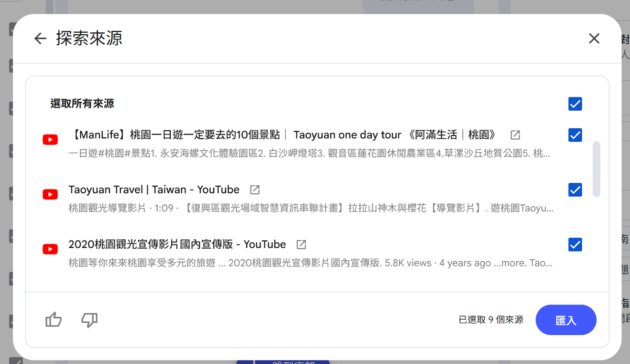Uncheck the ManLife 桃園一日遊 source
The width and height of the screenshot is (630, 364).
click(575, 135)
